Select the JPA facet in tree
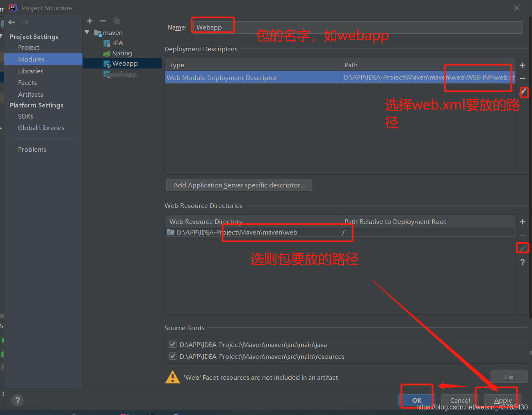The width and height of the screenshot is (532, 415). (x=118, y=43)
